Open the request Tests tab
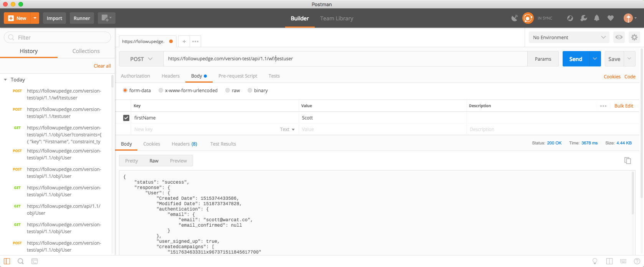Viewport: 644px width, 267px height. [274, 76]
